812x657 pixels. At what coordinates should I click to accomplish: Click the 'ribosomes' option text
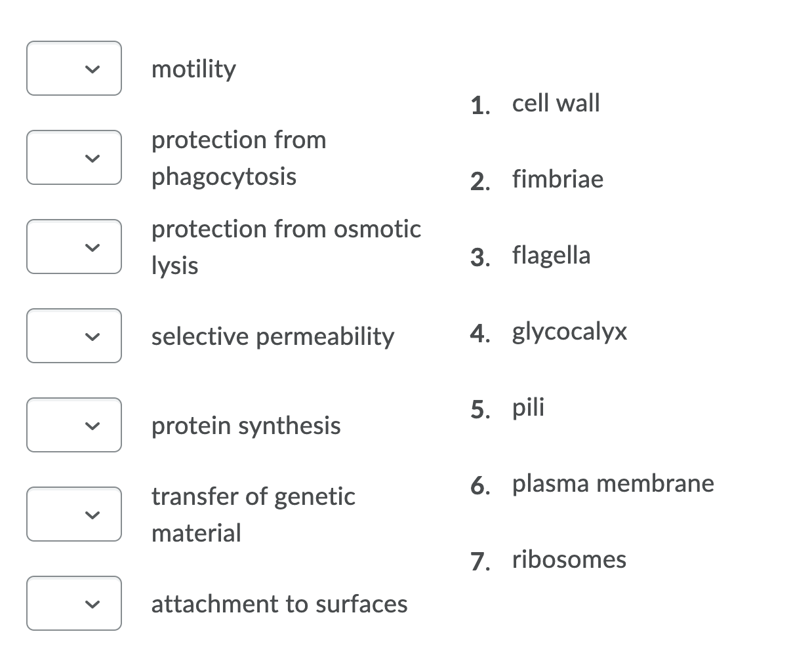pos(569,559)
